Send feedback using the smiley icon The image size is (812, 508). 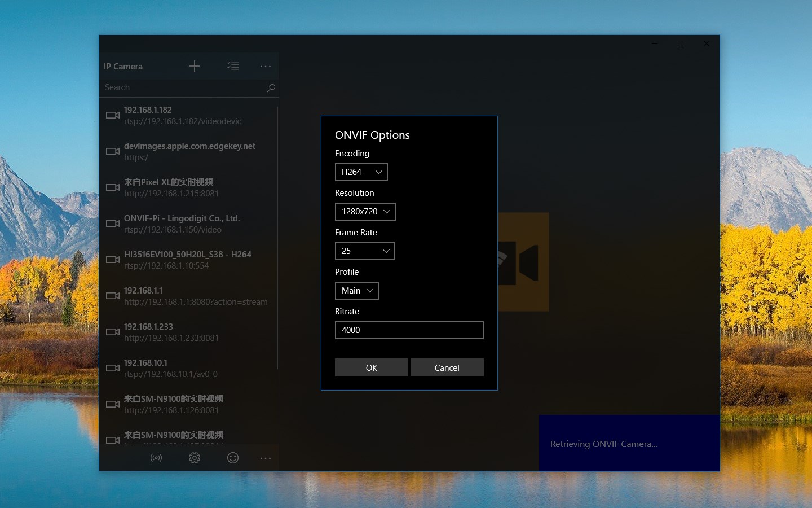tap(233, 458)
